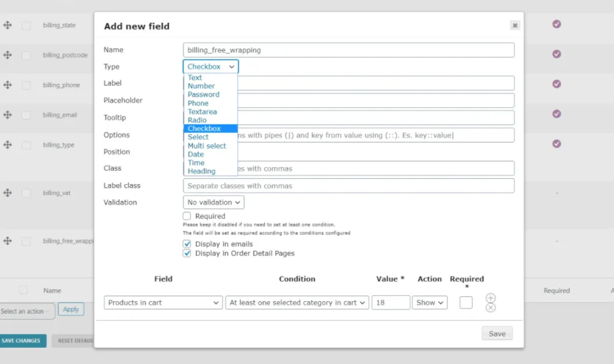This screenshot has width=614, height=364.
Task: Open the Show action dropdown
Action: [x=429, y=303]
